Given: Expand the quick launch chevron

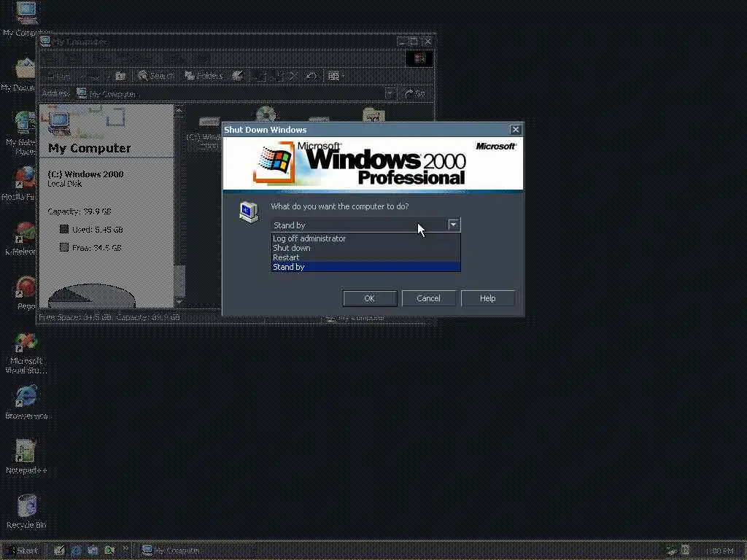Looking at the screenshot, I should point(125,550).
